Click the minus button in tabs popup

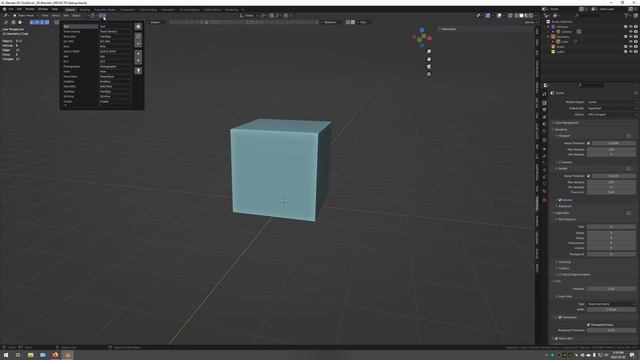coord(138,60)
